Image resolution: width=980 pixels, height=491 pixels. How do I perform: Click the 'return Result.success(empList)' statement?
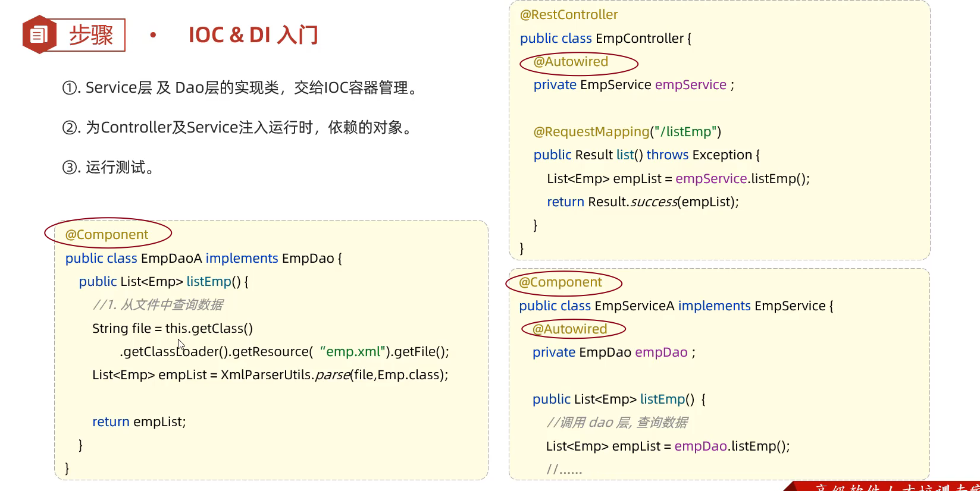[x=643, y=202]
